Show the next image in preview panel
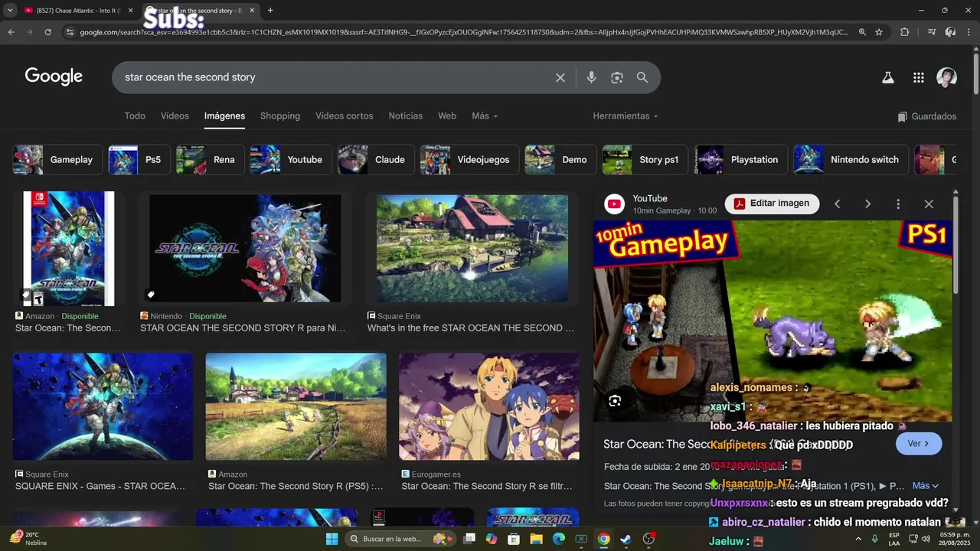This screenshot has height=551, width=980. click(x=867, y=204)
